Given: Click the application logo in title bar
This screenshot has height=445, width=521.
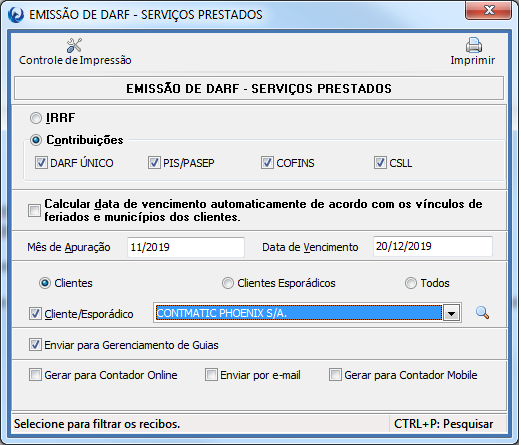Looking at the screenshot, I should 16,15.
